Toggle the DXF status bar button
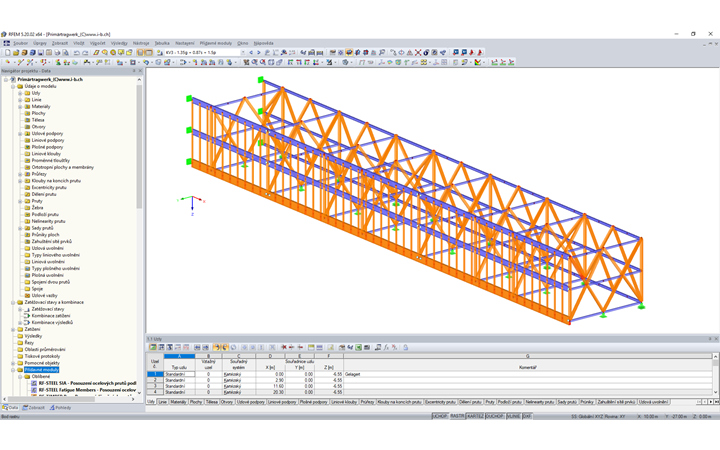 point(527,416)
